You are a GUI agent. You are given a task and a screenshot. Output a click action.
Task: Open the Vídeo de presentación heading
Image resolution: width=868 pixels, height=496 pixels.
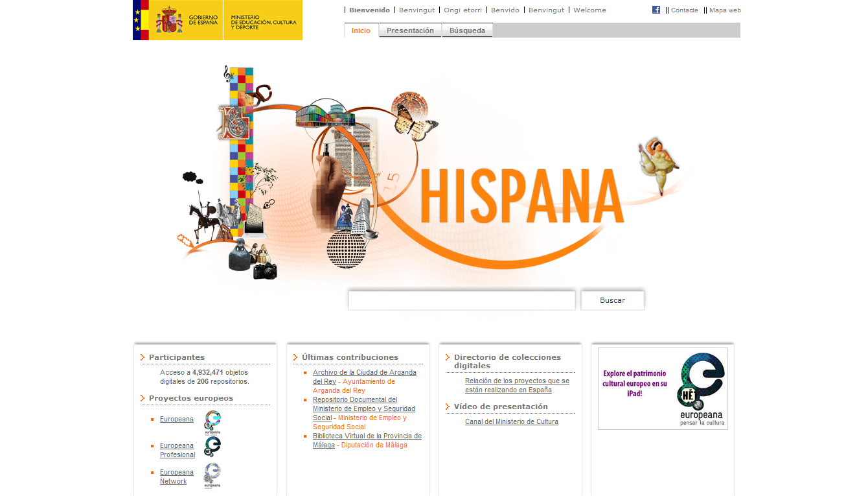click(501, 407)
